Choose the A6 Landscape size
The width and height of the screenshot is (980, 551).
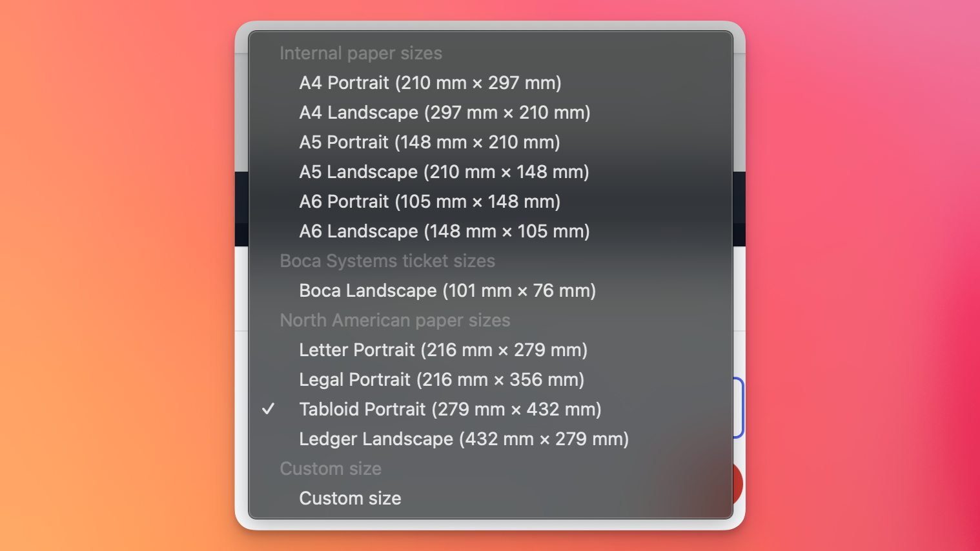[444, 231]
